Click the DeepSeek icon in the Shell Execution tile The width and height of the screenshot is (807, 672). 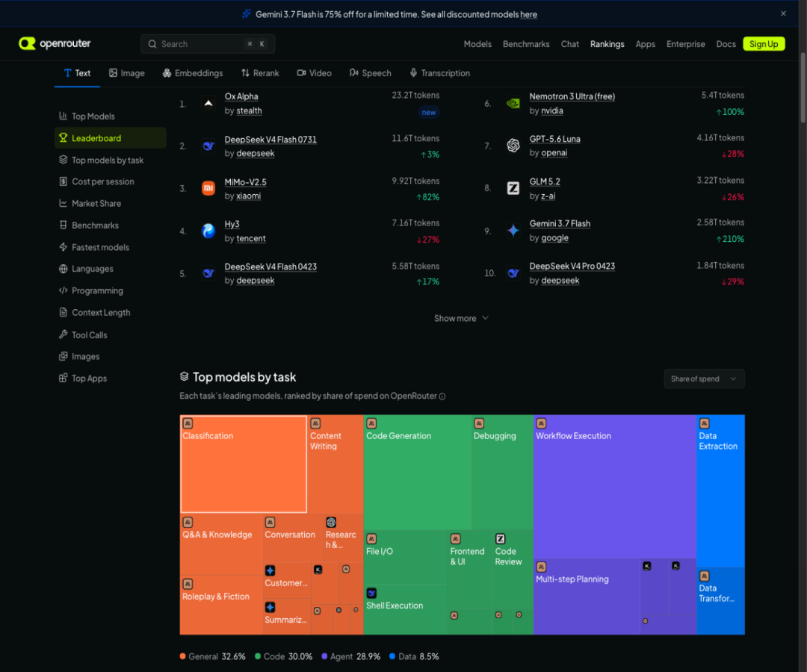(371, 594)
